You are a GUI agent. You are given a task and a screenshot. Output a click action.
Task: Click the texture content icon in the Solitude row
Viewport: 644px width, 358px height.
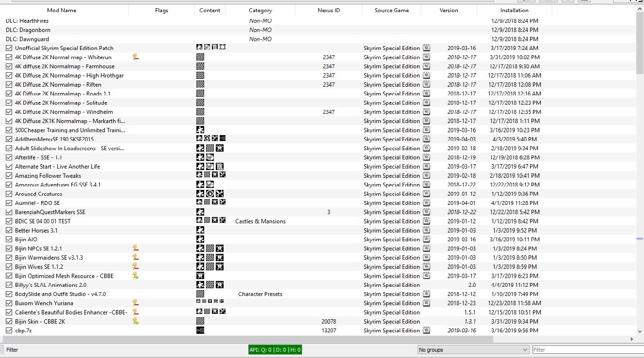click(x=200, y=103)
